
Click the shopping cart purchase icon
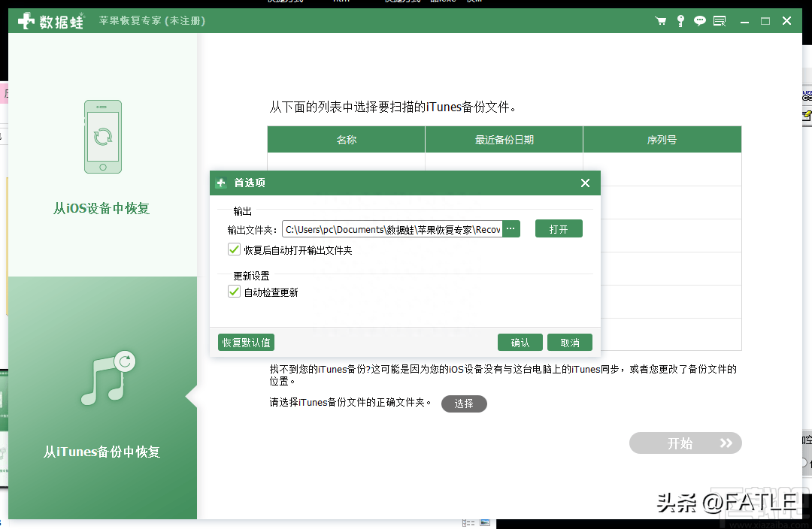tap(661, 21)
